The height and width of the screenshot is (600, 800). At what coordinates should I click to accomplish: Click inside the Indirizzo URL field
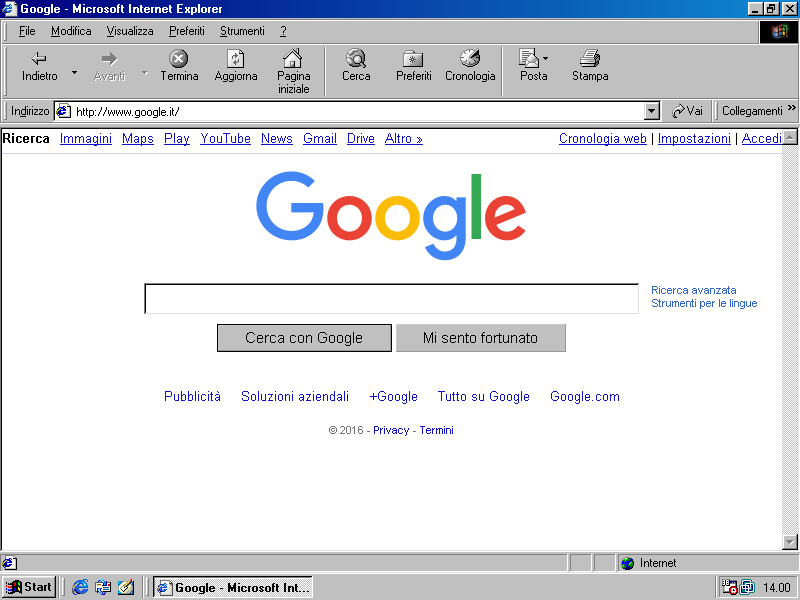[357, 111]
